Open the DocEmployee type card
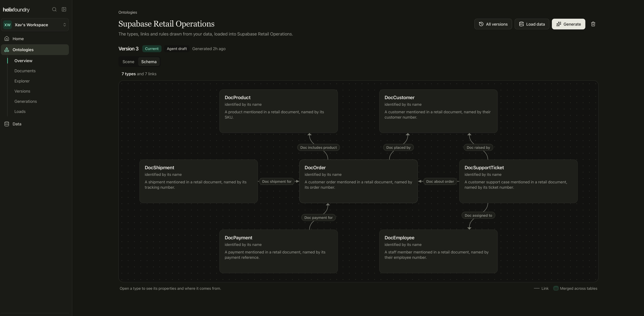The height and width of the screenshot is (316, 644). pyautogui.click(x=438, y=251)
